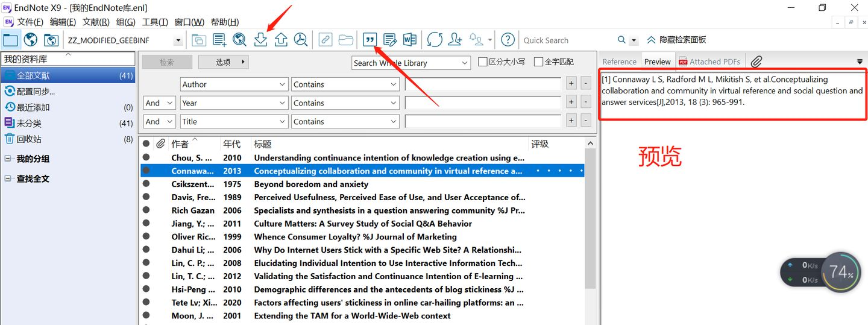This screenshot has height=325, width=868.
Task: Click the Import download arrow icon
Action: (260, 40)
